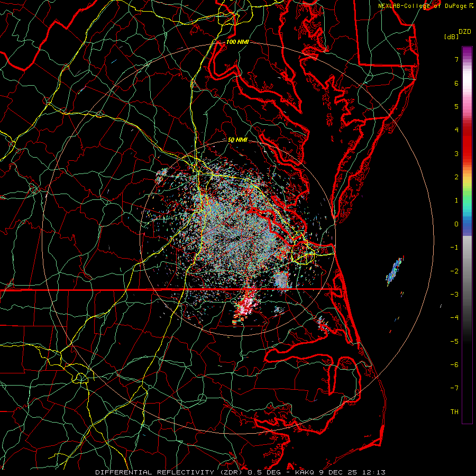The height and width of the screenshot is (476, 476).
Task: Click the -4 tick label on color scale
Action: click(454, 318)
